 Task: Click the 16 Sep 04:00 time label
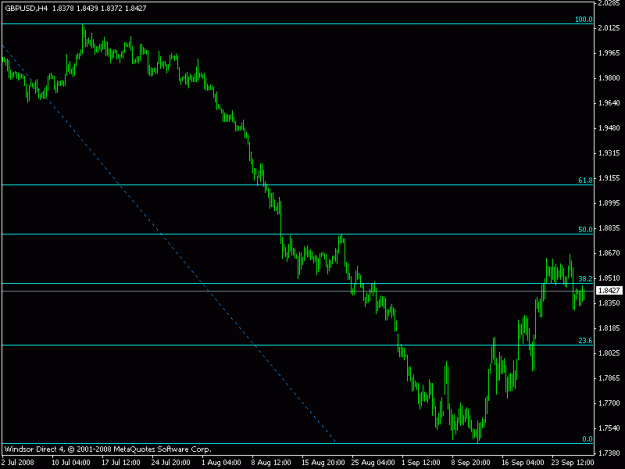pyautogui.click(x=523, y=463)
